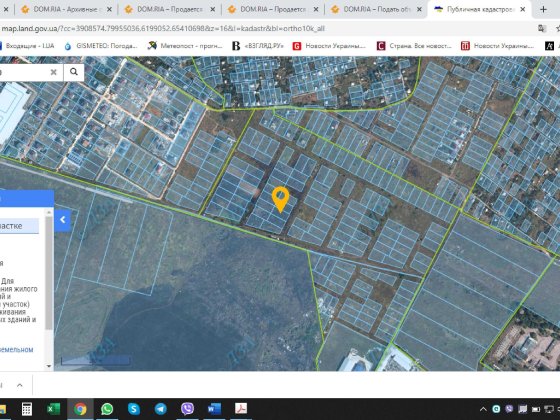This screenshot has height=420, width=560.
Task: Show hidden system tray icons
Action: [483, 409]
